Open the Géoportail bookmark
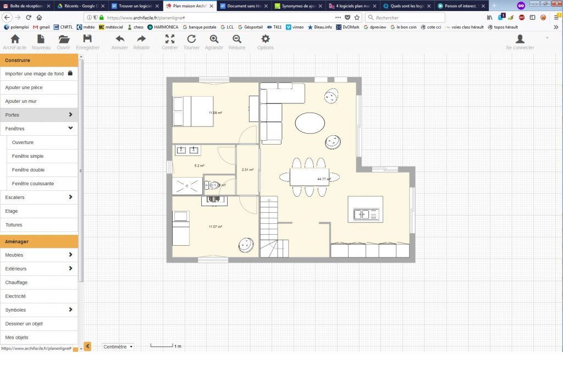 (250, 27)
